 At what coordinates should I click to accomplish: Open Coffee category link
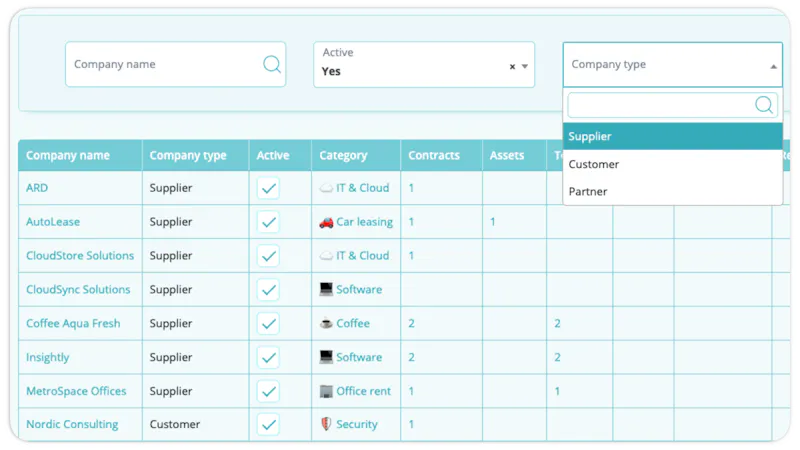click(353, 323)
